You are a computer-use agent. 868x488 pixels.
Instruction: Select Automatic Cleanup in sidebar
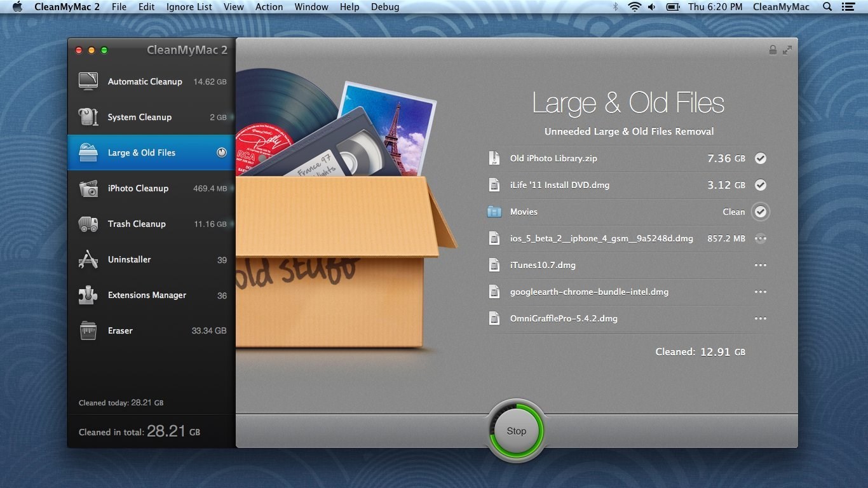coord(151,81)
